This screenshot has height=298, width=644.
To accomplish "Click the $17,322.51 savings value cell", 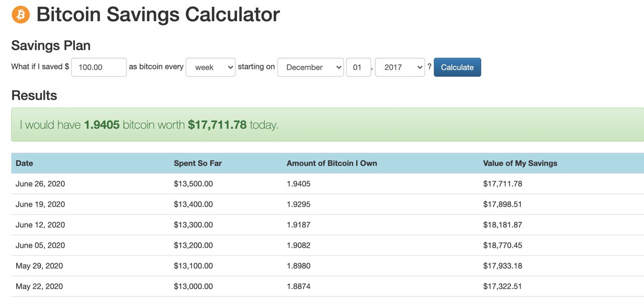I will [x=503, y=286].
